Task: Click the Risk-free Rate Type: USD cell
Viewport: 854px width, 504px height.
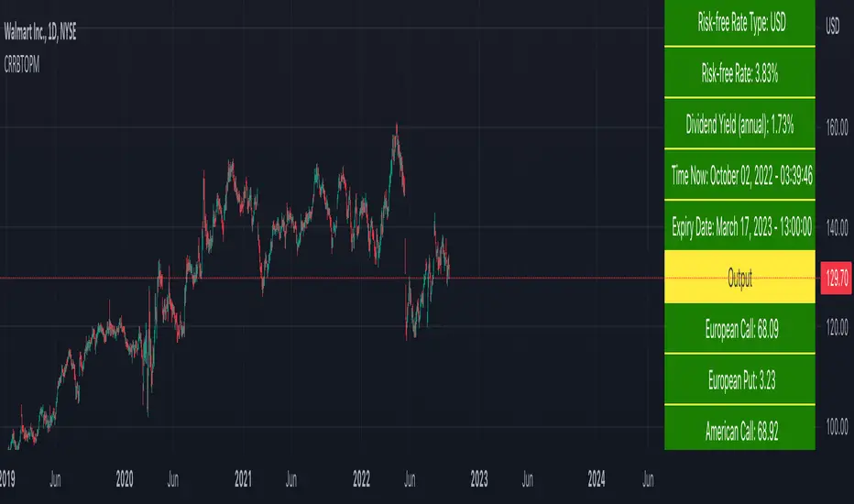Action: 739,22
